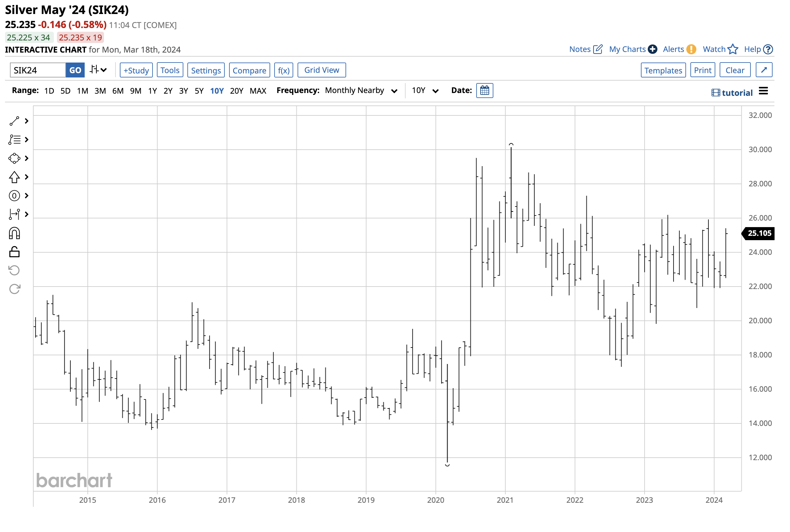The image size is (790, 532).
Task: Select the trendline drawing tool
Action: [14, 120]
